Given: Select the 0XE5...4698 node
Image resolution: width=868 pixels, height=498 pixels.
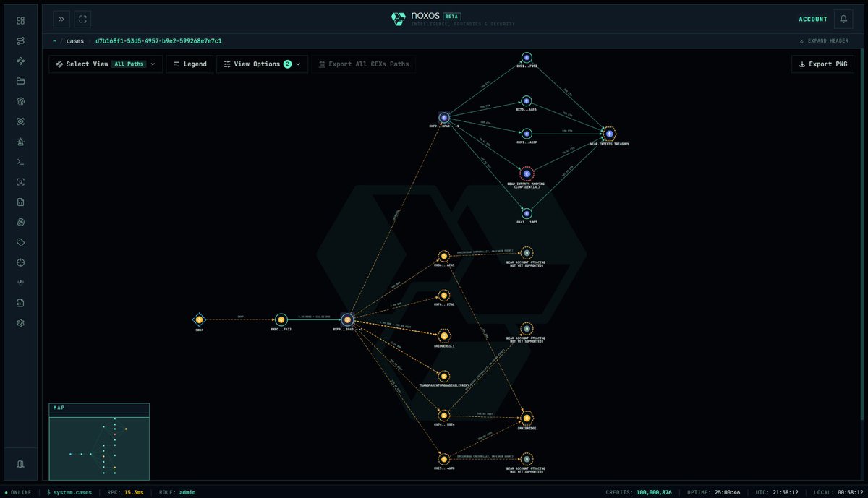Looking at the screenshot, I should 444,459.
